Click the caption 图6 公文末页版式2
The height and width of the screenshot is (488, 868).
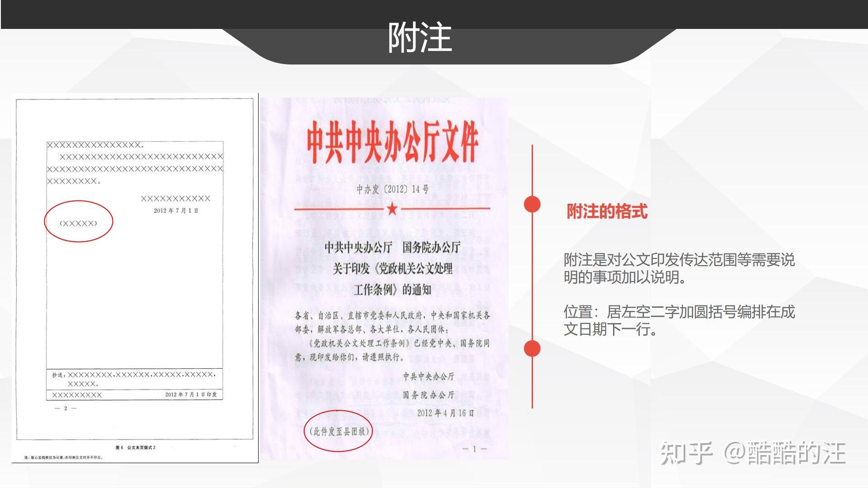pos(135,447)
